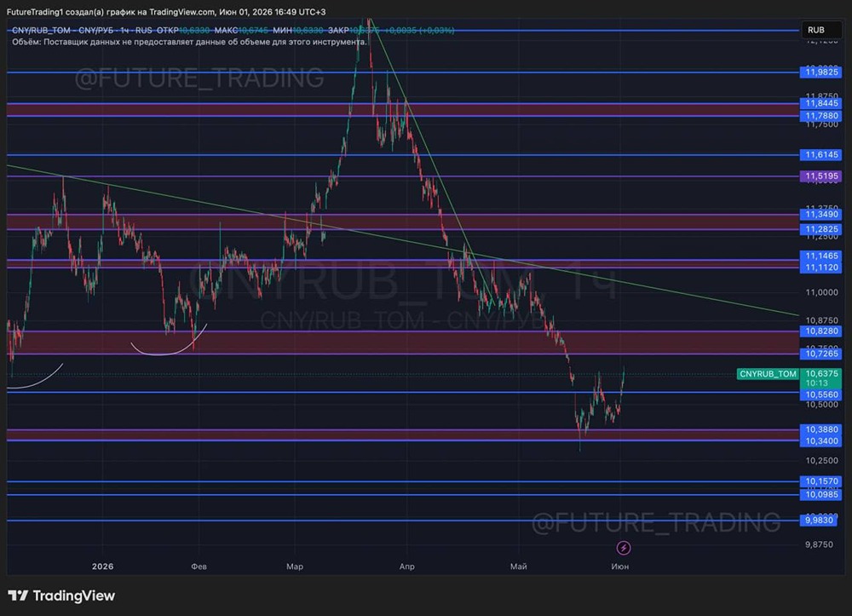852x616 pixels.
Task: Select the 11,3490 level price label
Action: tap(821, 214)
